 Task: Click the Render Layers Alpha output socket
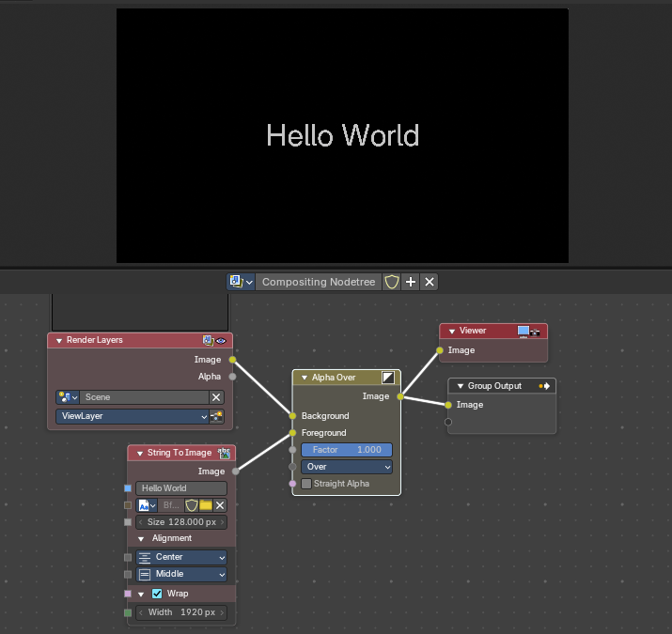(232, 377)
